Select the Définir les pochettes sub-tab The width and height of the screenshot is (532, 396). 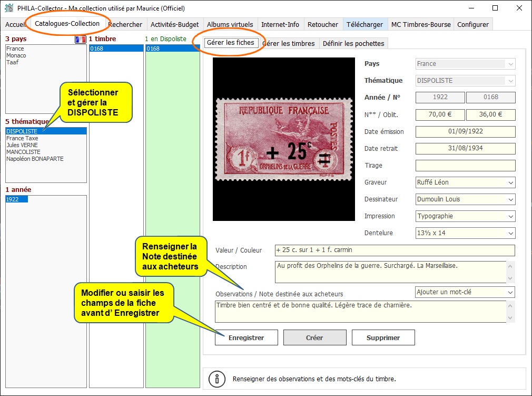(353, 43)
